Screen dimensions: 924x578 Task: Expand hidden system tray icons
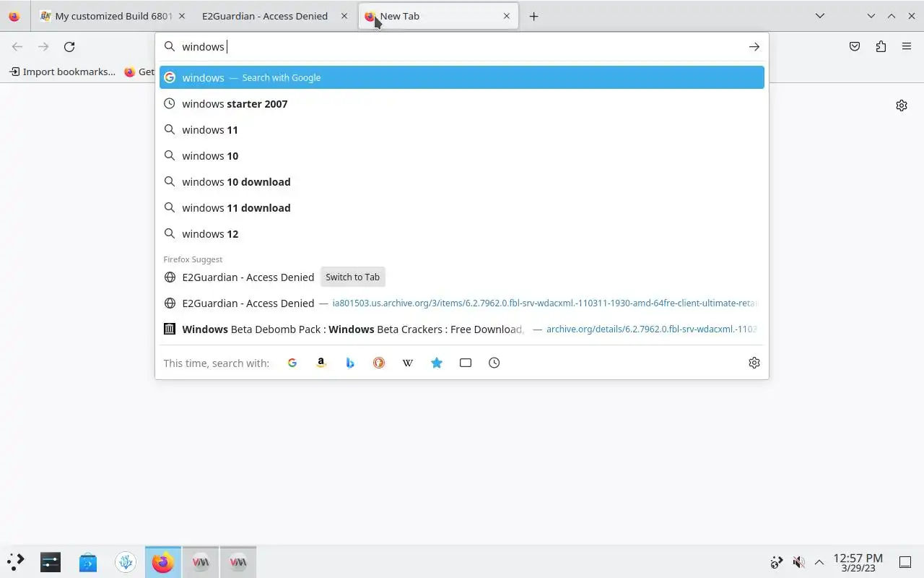[x=819, y=562]
